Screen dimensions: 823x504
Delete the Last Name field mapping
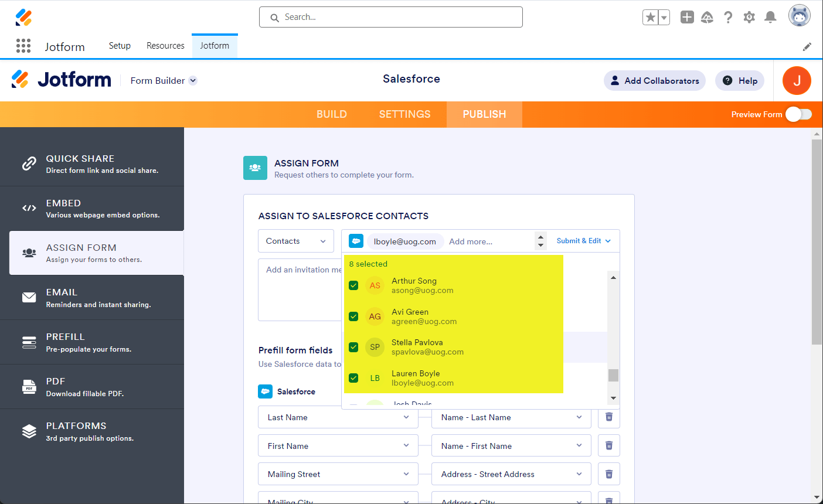[609, 417]
